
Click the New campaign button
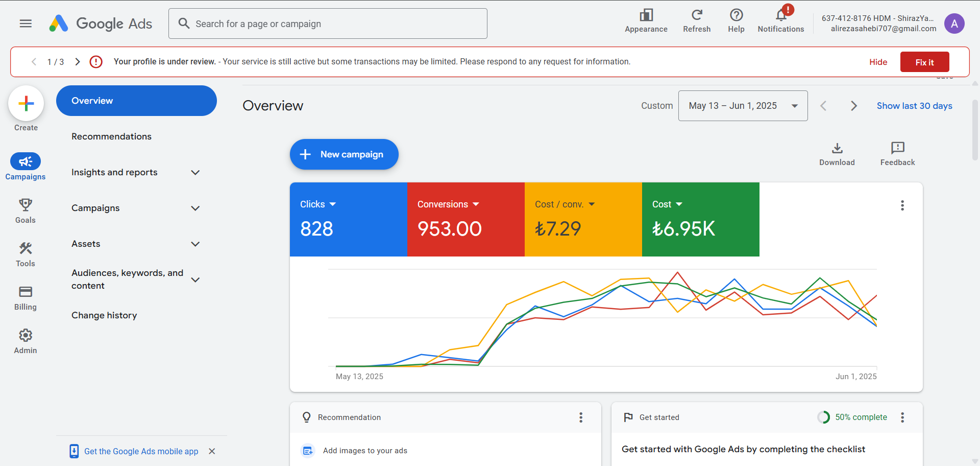[x=344, y=154]
